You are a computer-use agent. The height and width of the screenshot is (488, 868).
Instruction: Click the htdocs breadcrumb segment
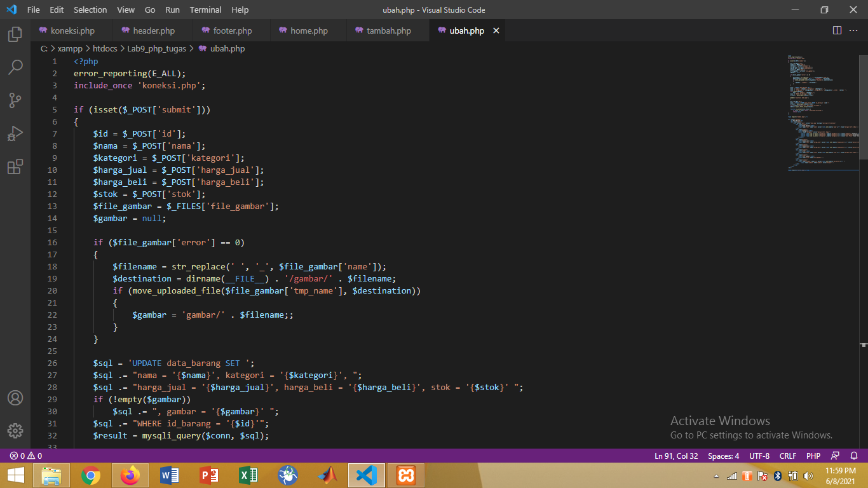click(105, 48)
